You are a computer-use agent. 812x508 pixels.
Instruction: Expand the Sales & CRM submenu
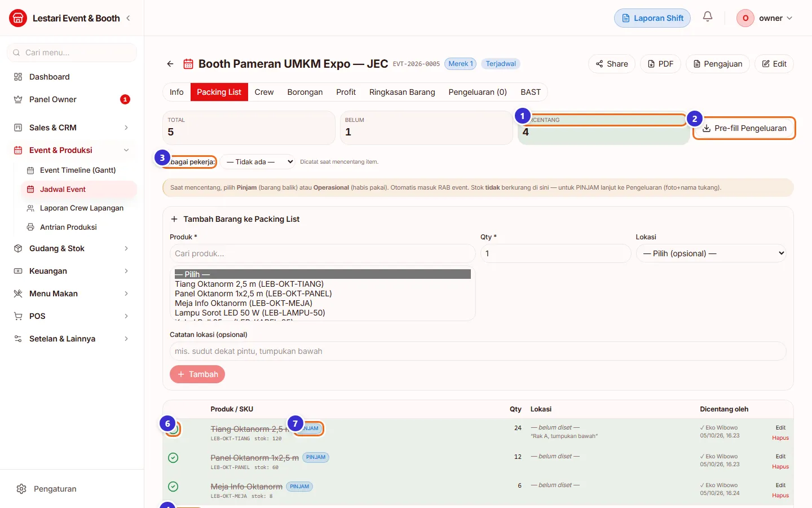click(126, 128)
